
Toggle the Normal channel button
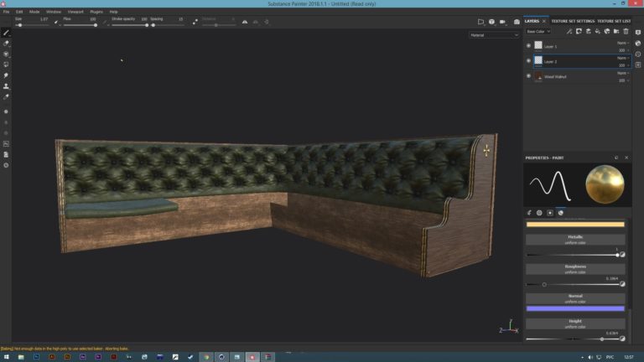[575, 298]
